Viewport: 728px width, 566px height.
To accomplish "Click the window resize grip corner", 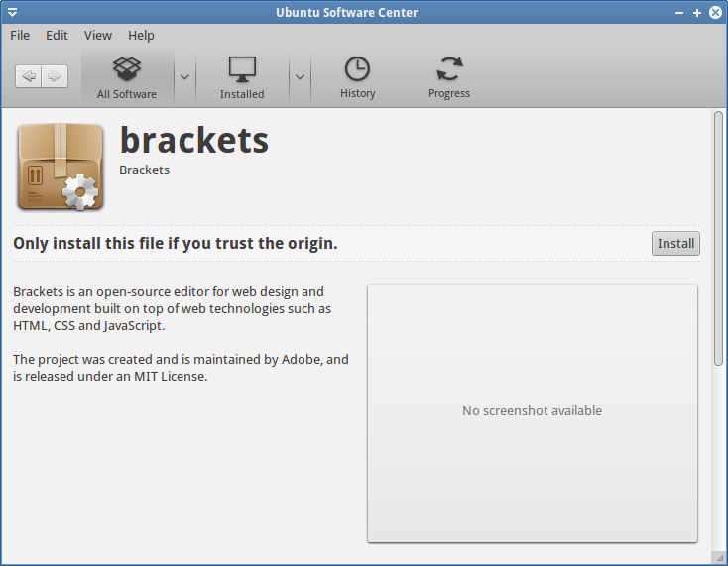I will click(x=719, y=558).
